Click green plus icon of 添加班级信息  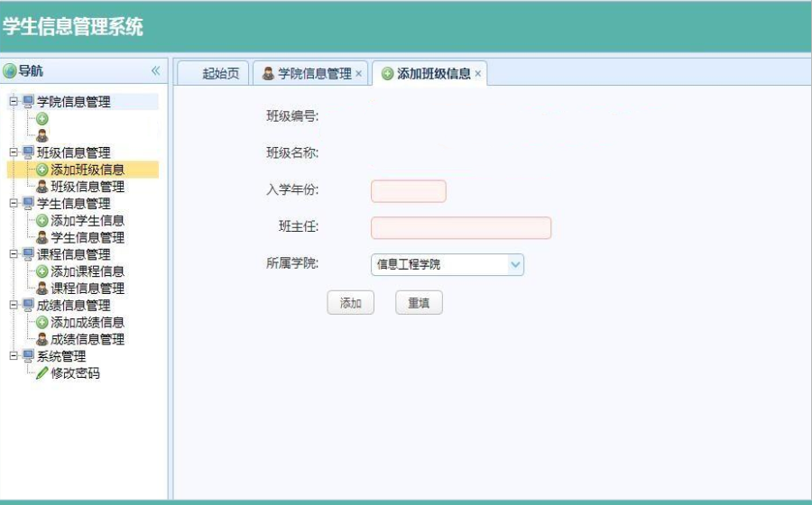point(42,170)
